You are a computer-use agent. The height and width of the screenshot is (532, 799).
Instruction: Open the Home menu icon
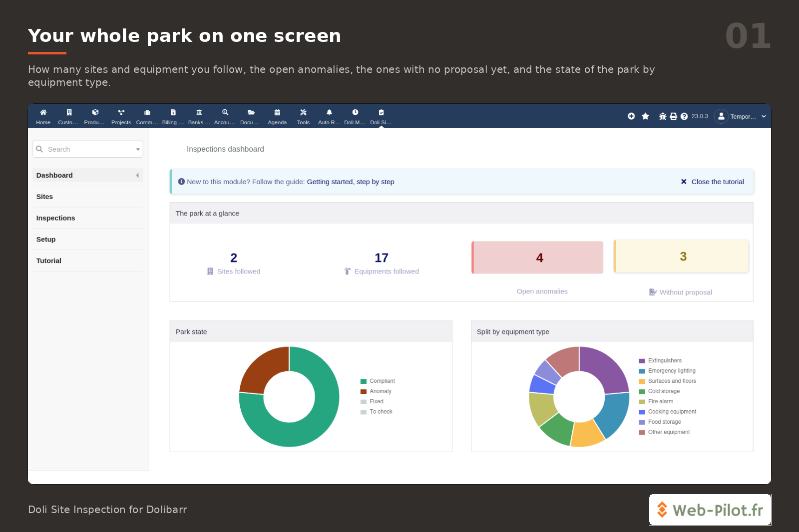click(x=43, y=113)
